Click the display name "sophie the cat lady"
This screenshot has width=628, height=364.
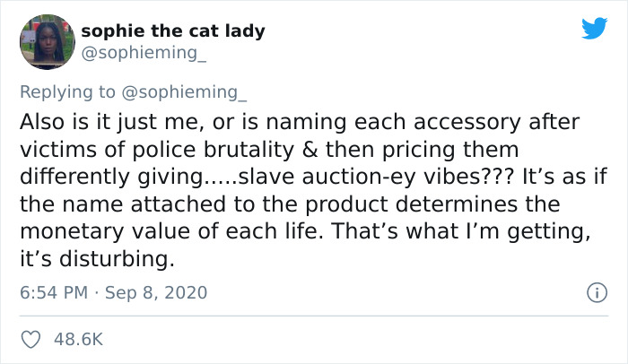[x=173, y=31]
